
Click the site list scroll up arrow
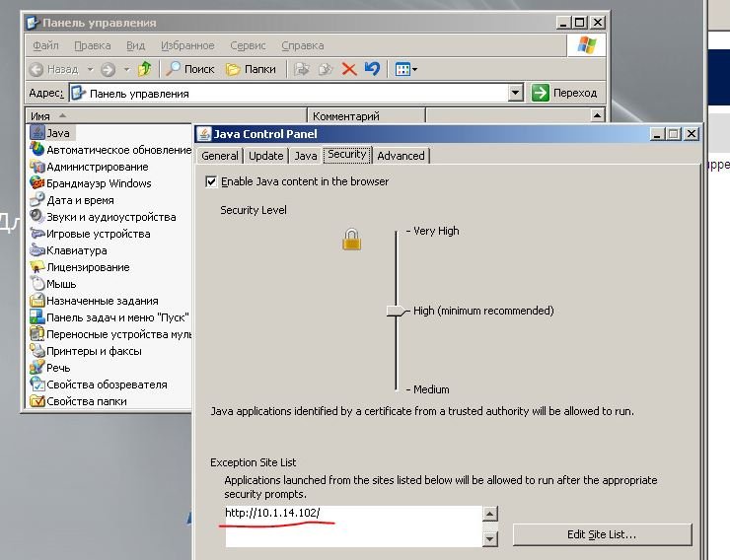489,514
